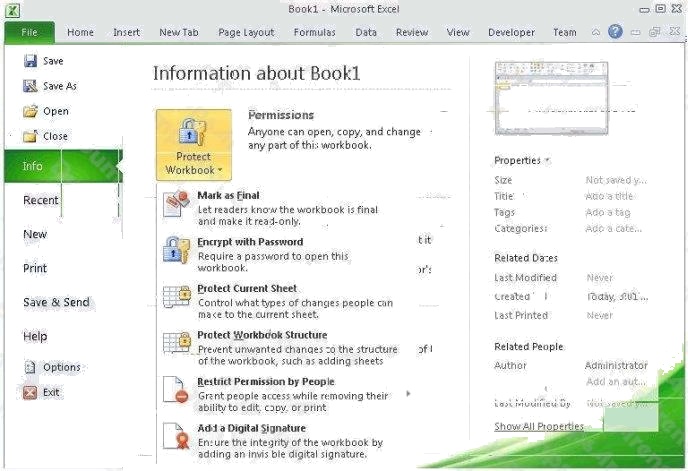This screenshot has width=688, height=471.
Task: Click the Protect Workbook Structure icon
Action: click(x=176, y=343)
